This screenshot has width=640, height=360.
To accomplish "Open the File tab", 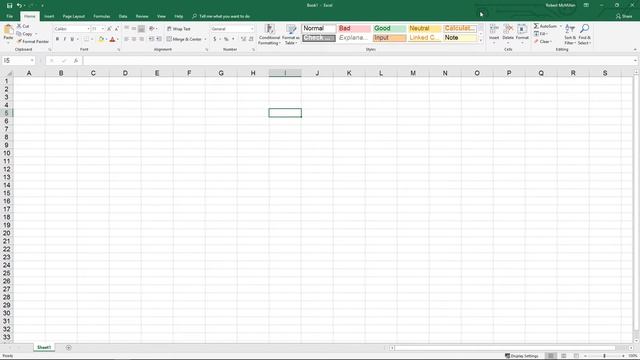I will (9, 16).
